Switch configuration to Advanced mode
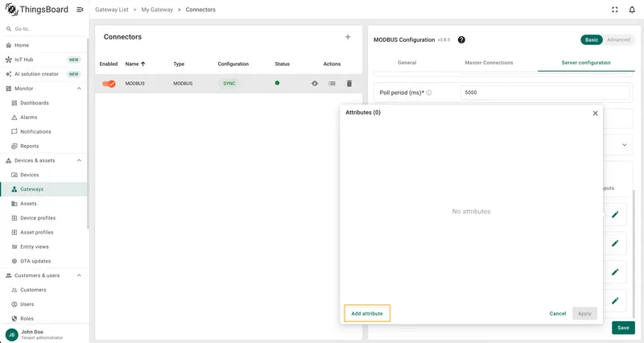Image resolution: width=644 pixels, height=343 pixels. pos(618,39)
